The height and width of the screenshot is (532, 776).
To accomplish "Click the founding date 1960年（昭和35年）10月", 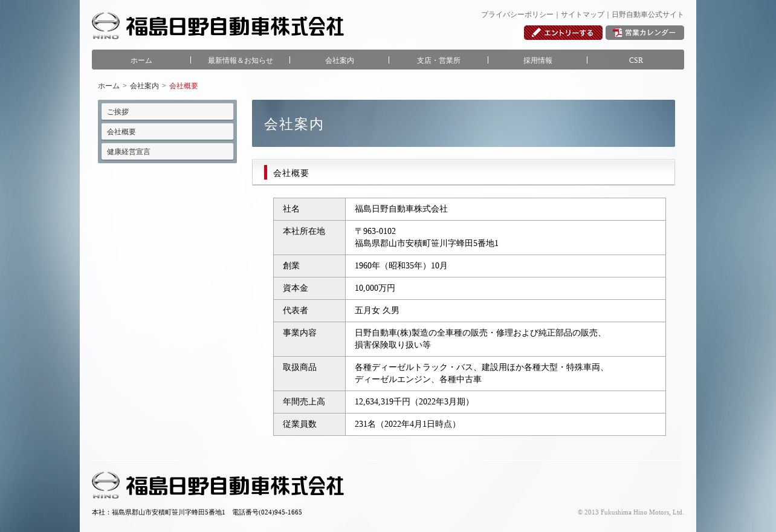I will point(401,266).
